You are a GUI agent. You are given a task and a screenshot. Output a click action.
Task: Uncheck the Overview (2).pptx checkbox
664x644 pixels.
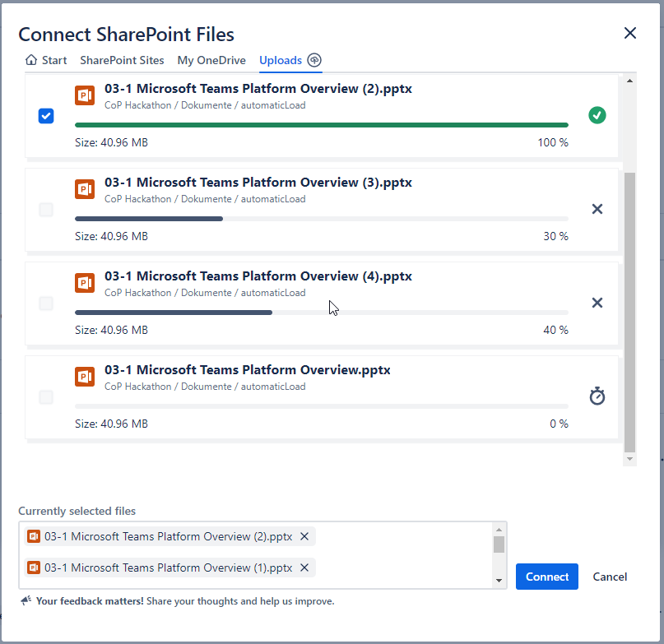[46, 116]
